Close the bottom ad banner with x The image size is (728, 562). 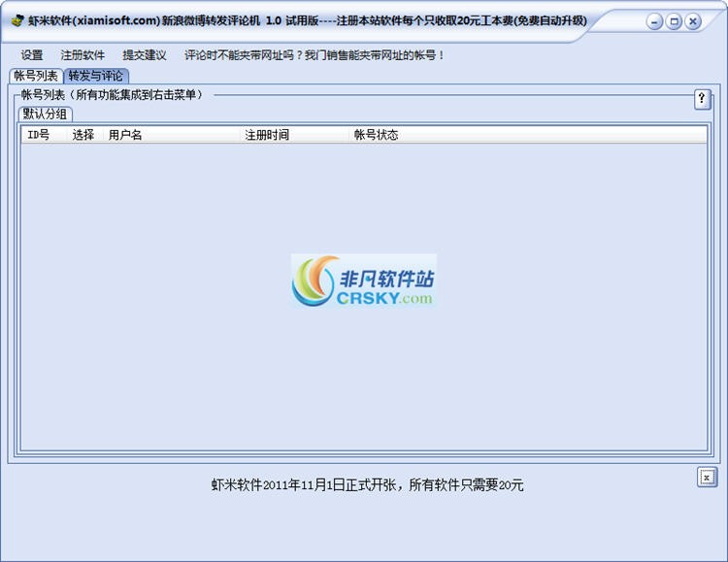click(707, 477)
